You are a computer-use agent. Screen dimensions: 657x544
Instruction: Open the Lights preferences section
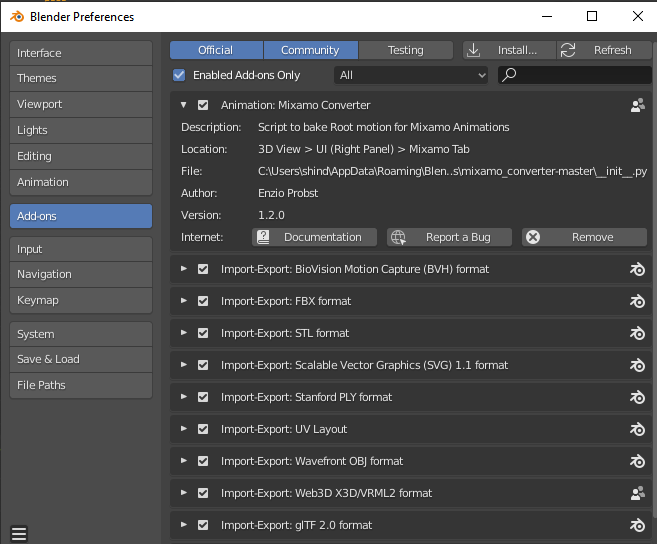(81, 130)
